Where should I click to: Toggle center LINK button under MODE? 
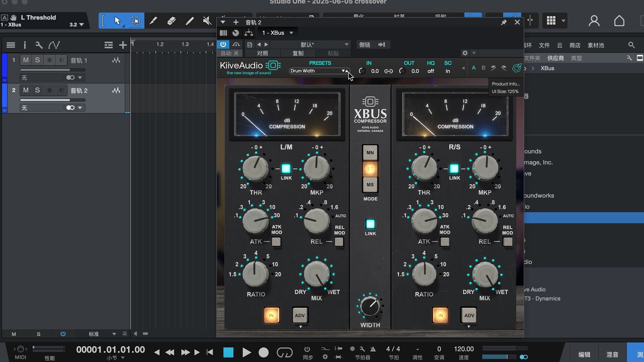[370, 224]
